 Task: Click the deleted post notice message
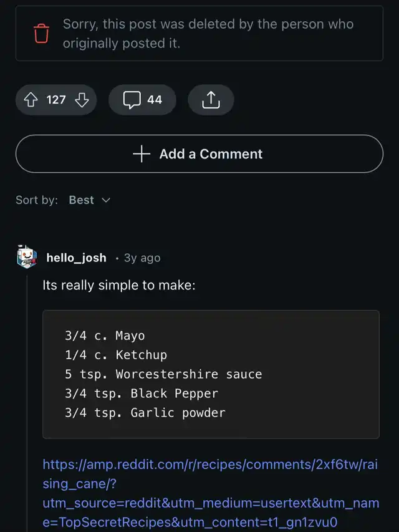click(x=208, y=34)
